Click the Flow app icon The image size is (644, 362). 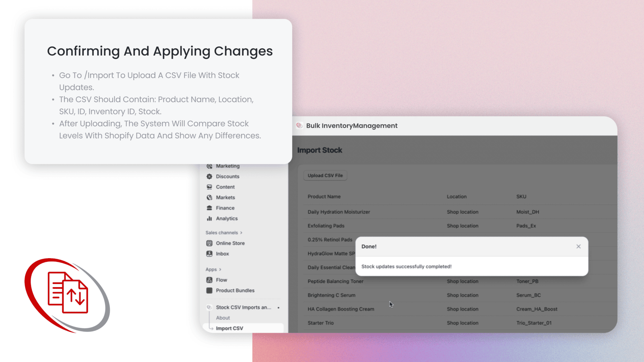click(x=209, y=280)
